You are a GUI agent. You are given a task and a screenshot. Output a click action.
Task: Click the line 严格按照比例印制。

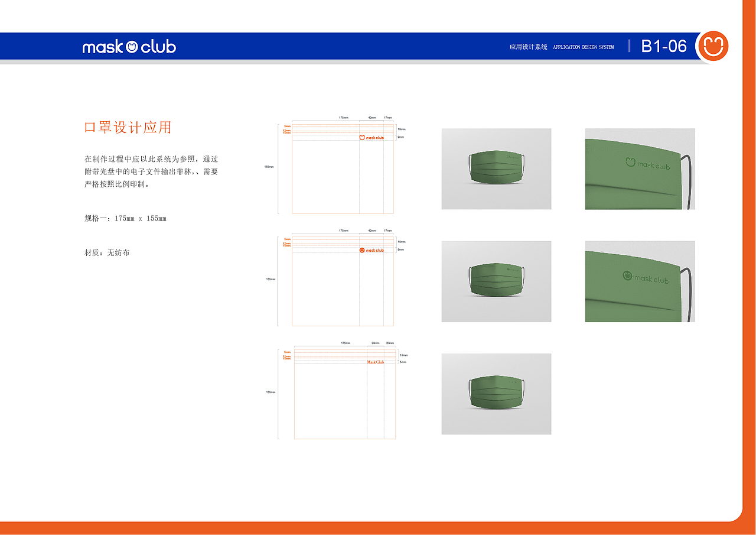118,184
